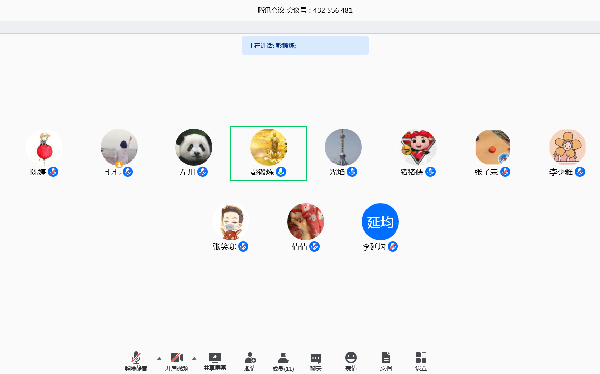Open video options arrow beside camera
Screen dimensions: 600x374
[194, 359]
